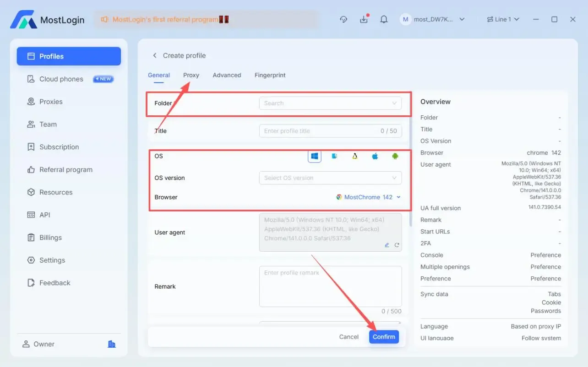588x367 pixels.
Task: Refresh the user agent string
Action: coord(397,245)
